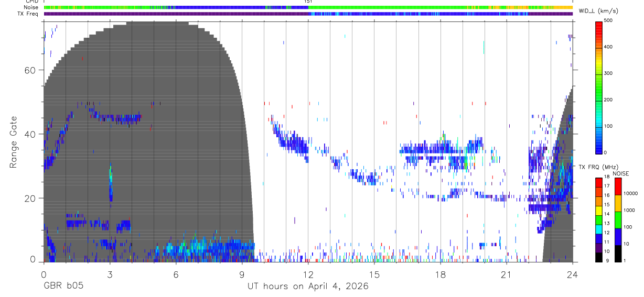The image size is (644, 297).
Task: Click the CPID value '151'
Action: pyautogui.click(x=308, y=2)
